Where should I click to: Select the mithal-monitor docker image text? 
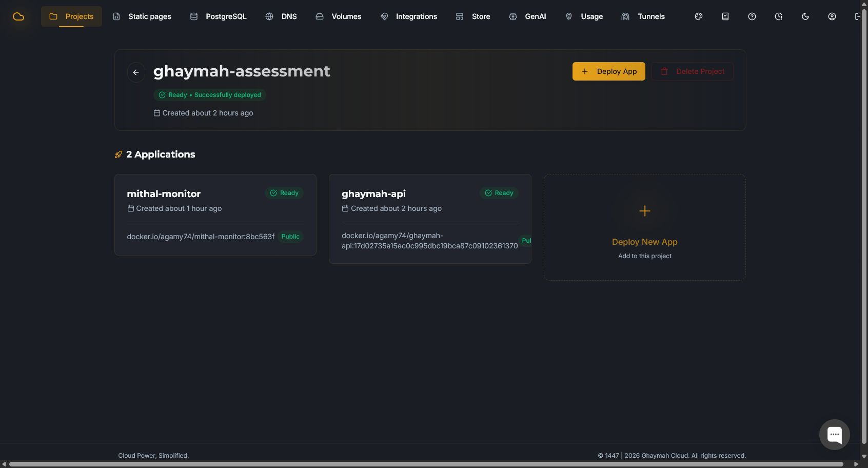pos(201,237)
